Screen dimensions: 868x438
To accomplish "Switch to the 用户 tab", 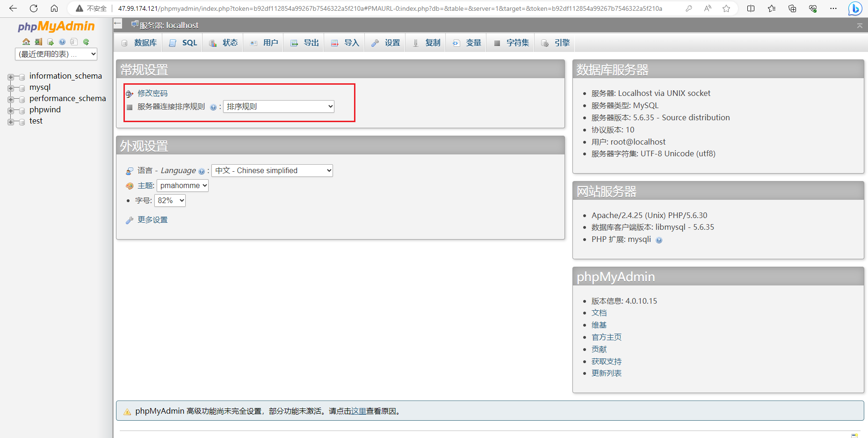I will click(264, 43).
